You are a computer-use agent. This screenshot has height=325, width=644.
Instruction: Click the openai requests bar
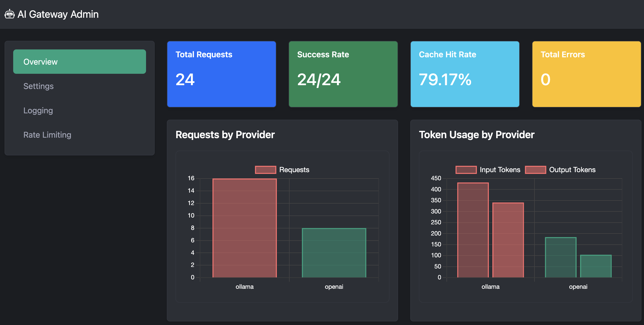click(x=334, y=253)
